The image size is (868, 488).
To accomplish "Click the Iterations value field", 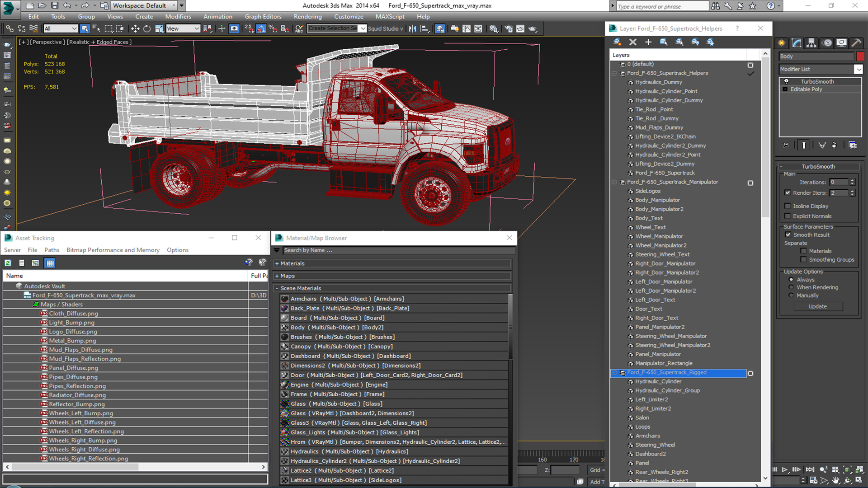I will [839, 182].
